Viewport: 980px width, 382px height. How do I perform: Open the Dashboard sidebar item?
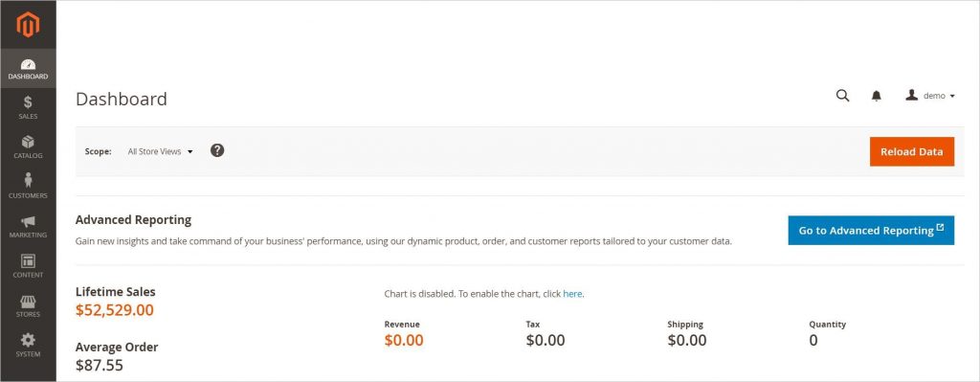coord(28,69)
